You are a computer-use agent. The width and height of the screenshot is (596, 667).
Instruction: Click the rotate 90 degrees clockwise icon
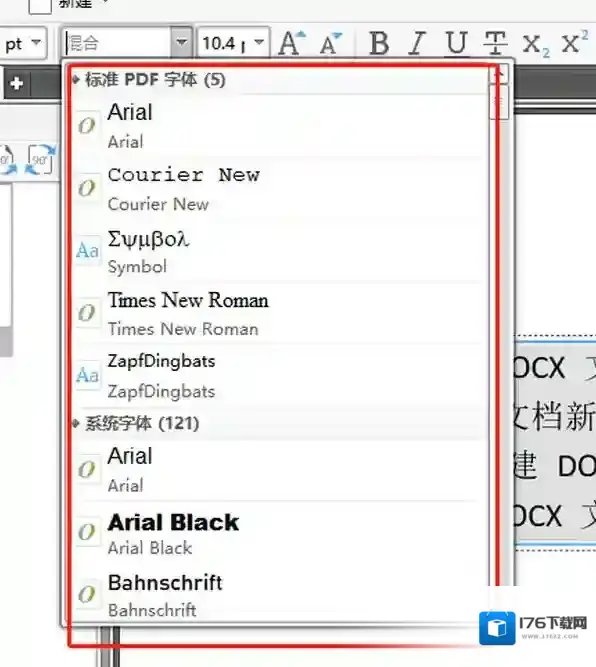click(40, 160)
